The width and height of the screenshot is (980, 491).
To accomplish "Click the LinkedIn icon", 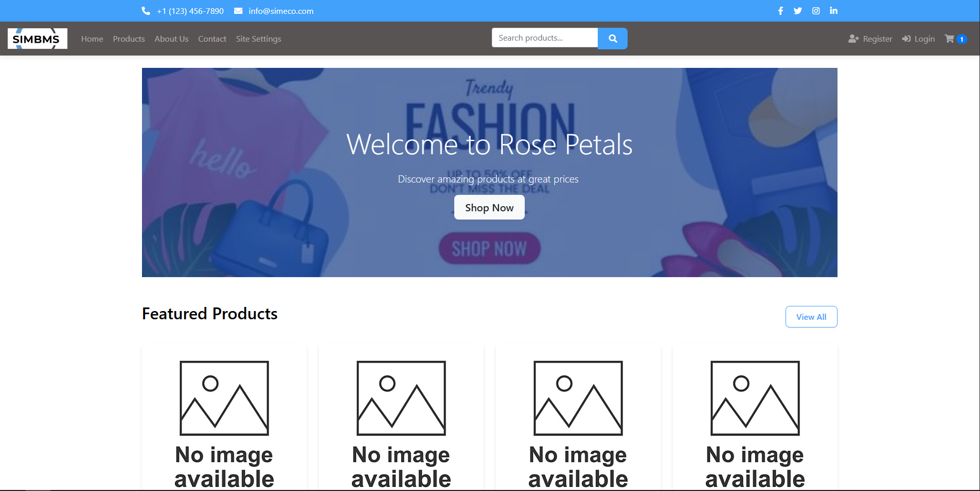I will click(833, 11).
